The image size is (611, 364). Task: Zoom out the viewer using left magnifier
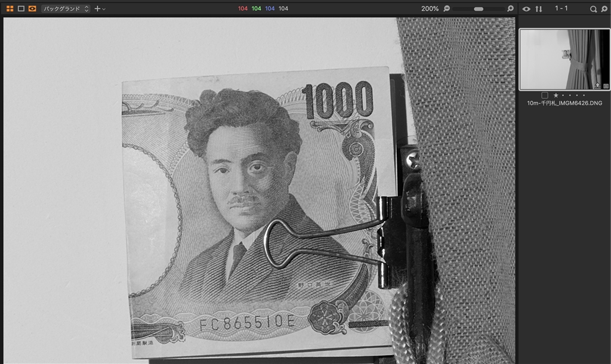coord(446,8)
